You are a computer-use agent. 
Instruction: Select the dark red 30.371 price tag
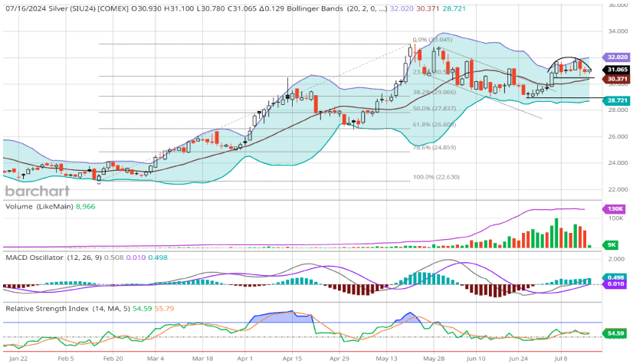pos(617,78)
